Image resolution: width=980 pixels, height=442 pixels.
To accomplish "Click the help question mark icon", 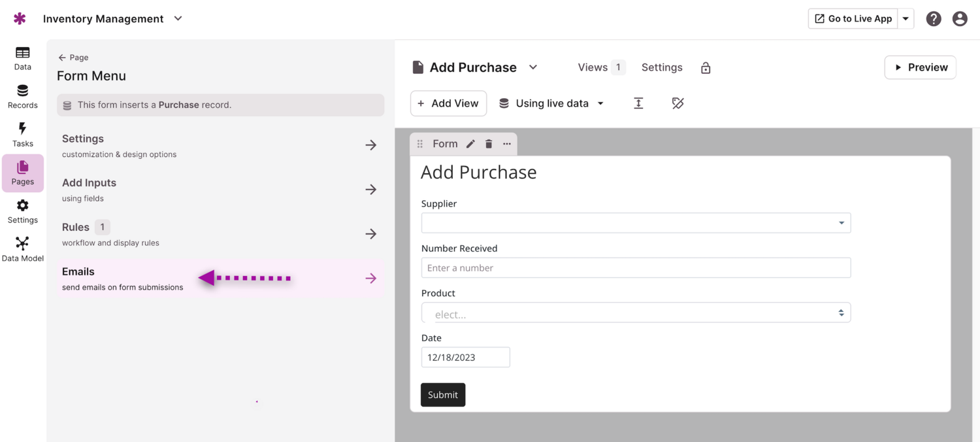I will tap(934, 19).
